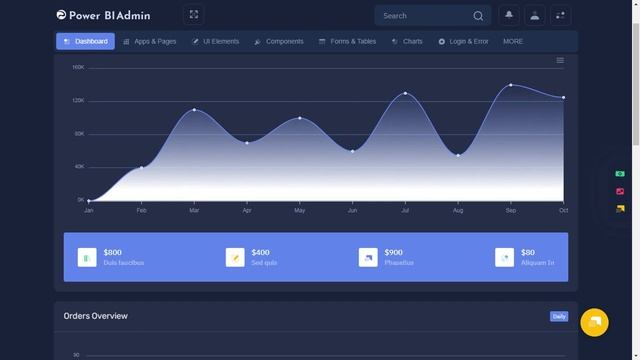The height and width of the screenshot is (360, 640).
Task: Click the yellow icon on the right sidebar
Action: pos(620,209)
